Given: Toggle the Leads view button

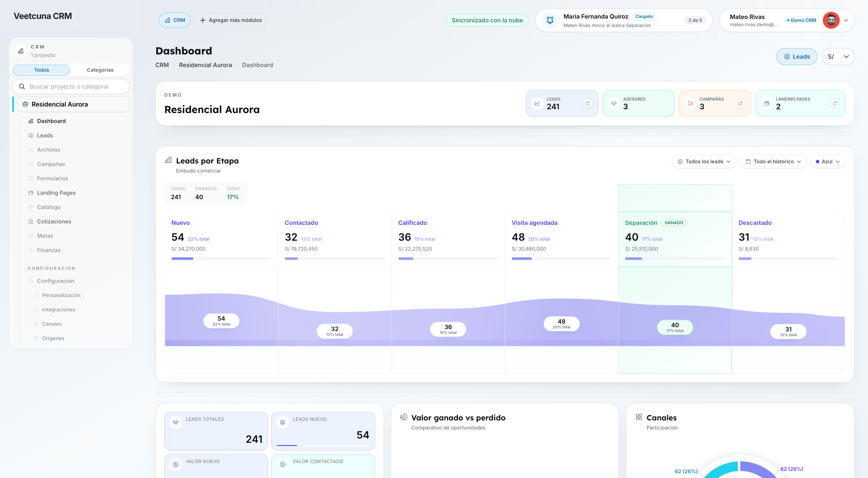Looking at the screenshot, I should click(797, 57).
